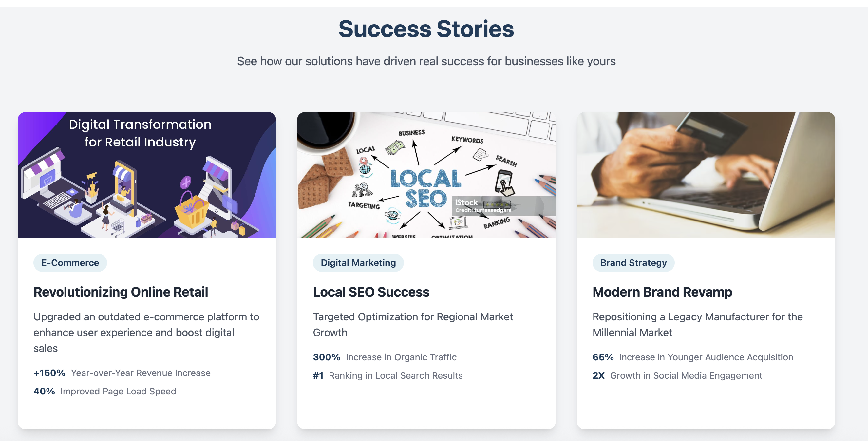
Task: Click the Success Stories heading
Action: coord(426,29)
